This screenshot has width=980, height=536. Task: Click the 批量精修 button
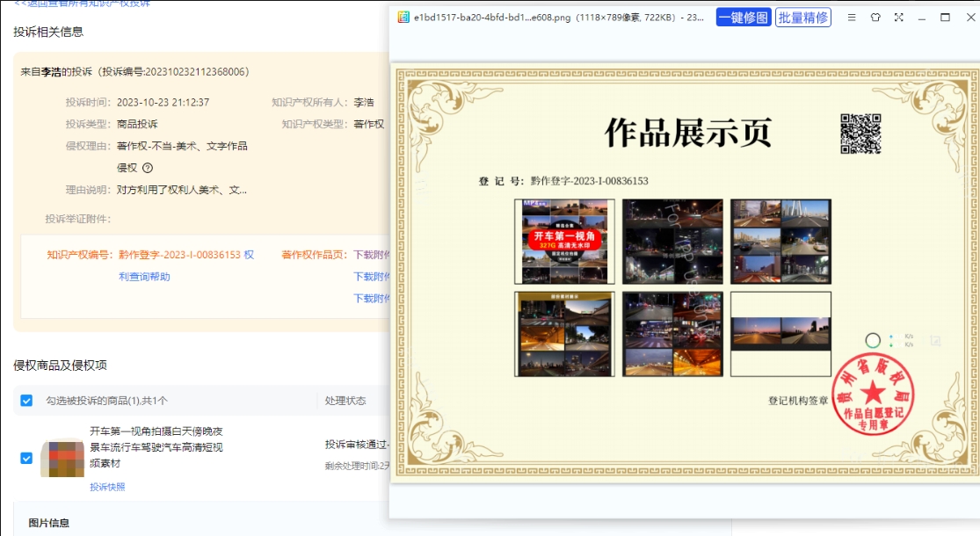pos(802,18)
